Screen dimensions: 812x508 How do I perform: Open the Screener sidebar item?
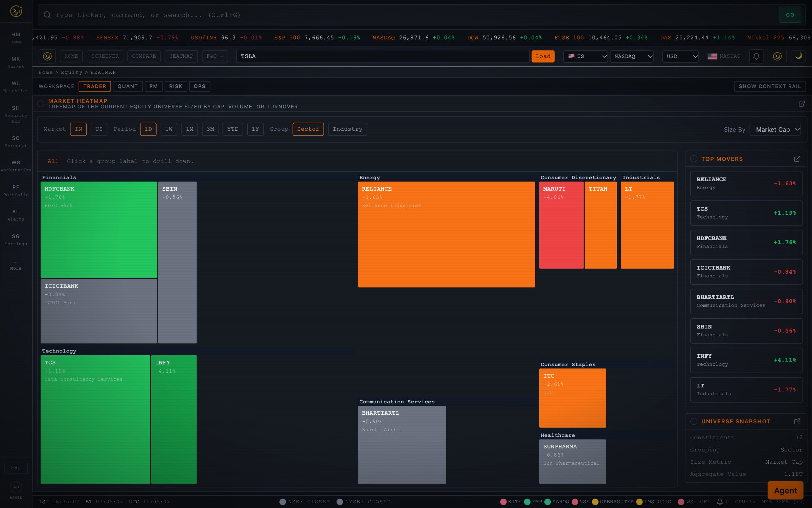pyautogui.click(x=16, y=141)
